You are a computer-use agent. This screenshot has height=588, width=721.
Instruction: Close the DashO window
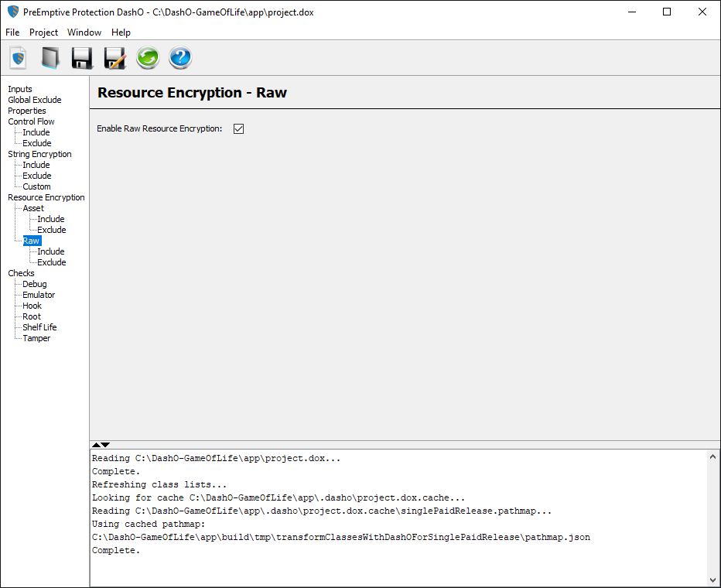[x=702, y=12]
